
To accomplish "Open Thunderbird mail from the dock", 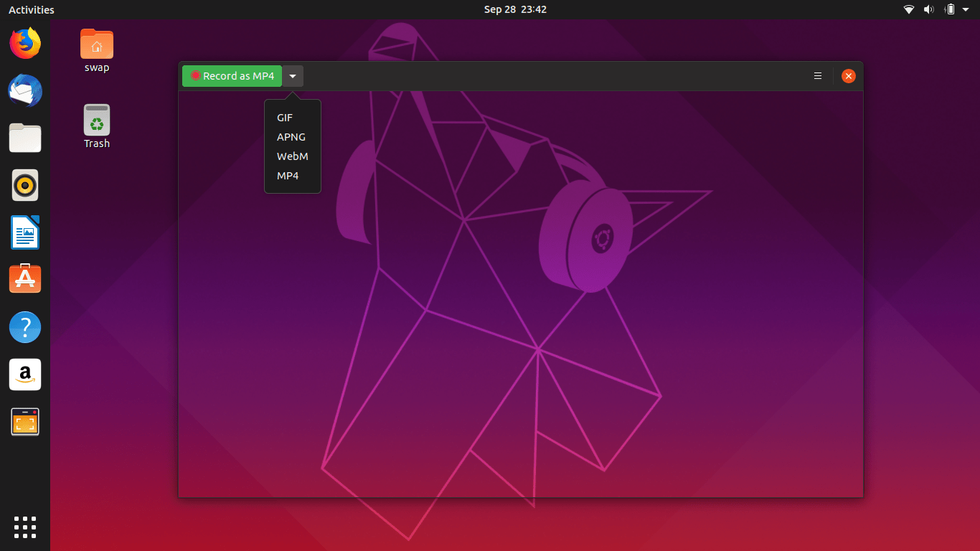I will tap(25, 90).
